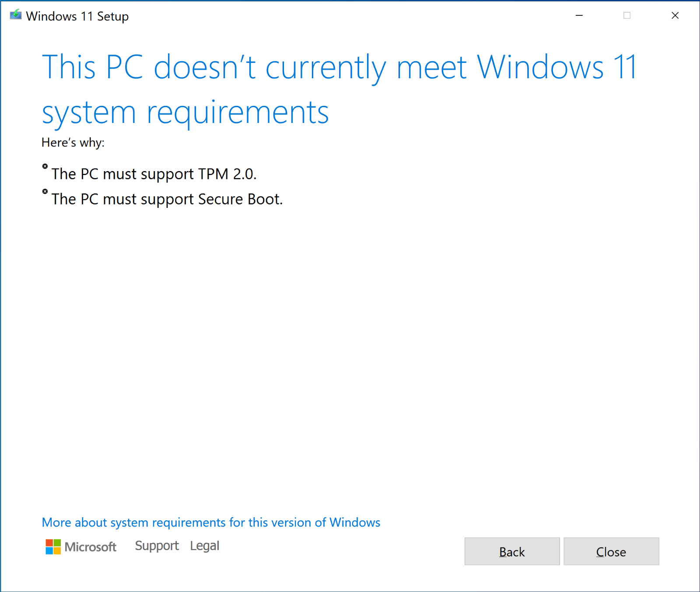This screenshot has width=700, height=592.
Task: Open the system requirements link
Action: pos(211,522)
